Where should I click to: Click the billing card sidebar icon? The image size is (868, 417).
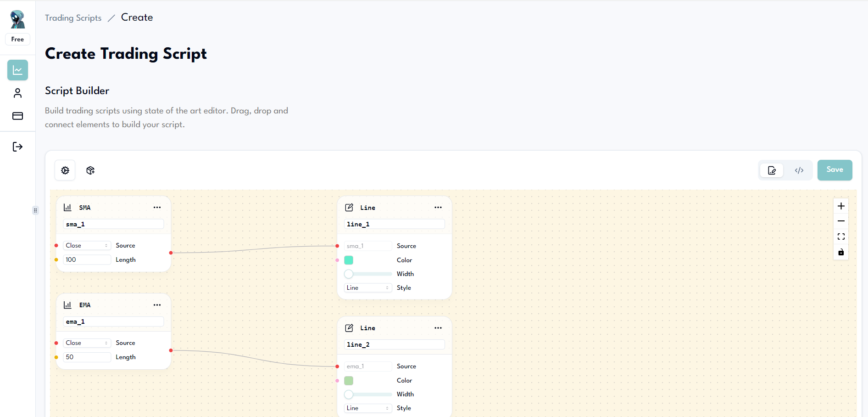pos(17,116)
